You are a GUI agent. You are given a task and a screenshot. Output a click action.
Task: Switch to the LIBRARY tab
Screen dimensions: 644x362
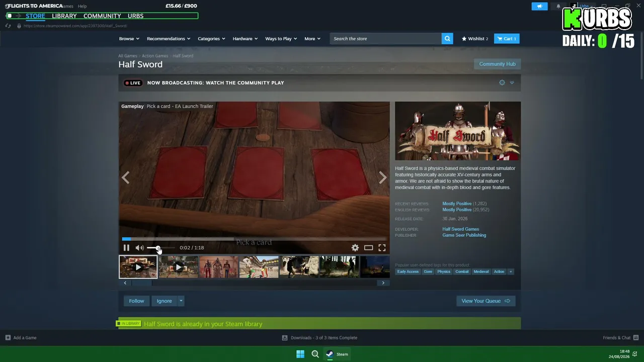pyautogui.click(x=64, y=16)
